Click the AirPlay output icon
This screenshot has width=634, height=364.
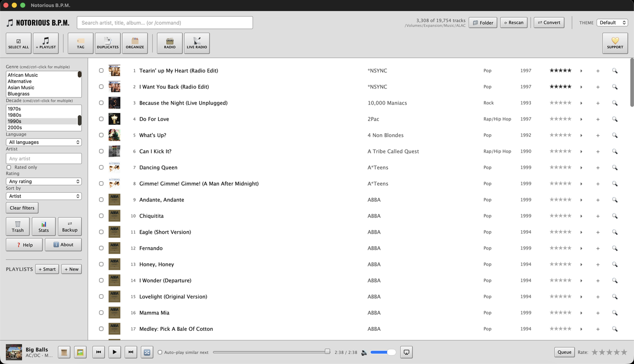coord(406,352)
